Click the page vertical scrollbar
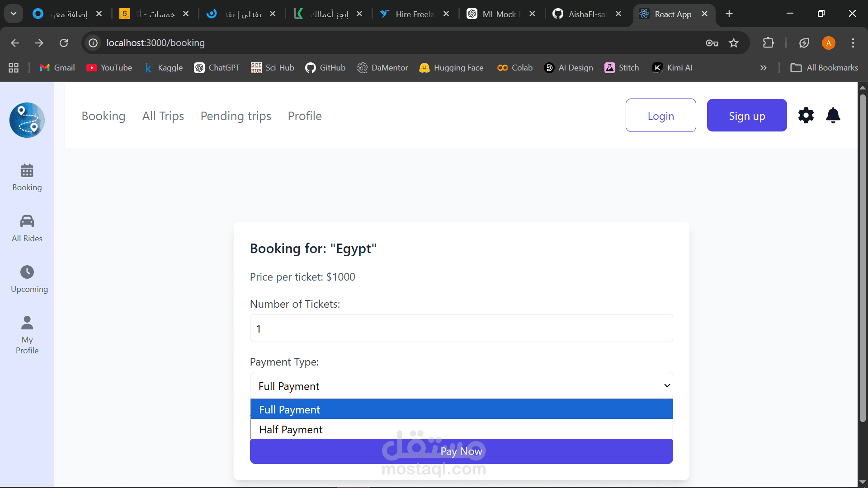This screenshot has width=868, height=488. pyautogui.click(x=862, y=258)
